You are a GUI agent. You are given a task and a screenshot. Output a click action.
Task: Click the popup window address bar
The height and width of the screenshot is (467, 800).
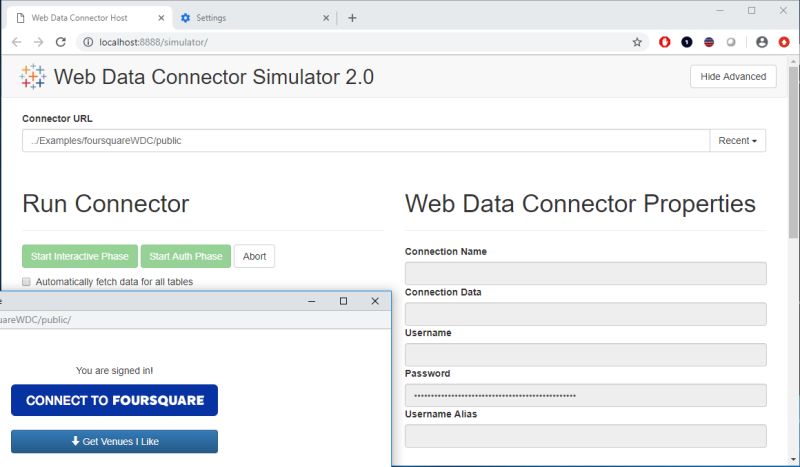(194, 320)
